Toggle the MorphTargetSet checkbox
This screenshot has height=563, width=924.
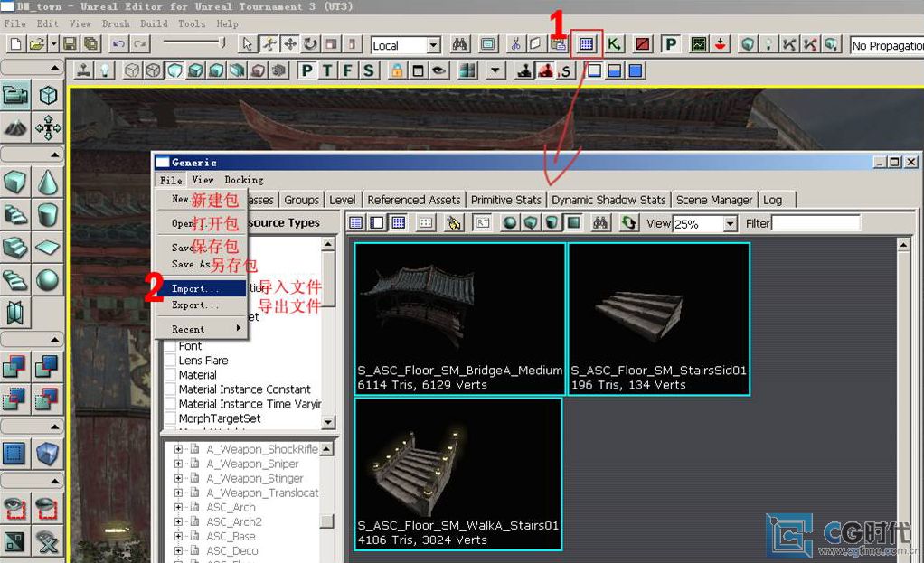tap(170, 418)
